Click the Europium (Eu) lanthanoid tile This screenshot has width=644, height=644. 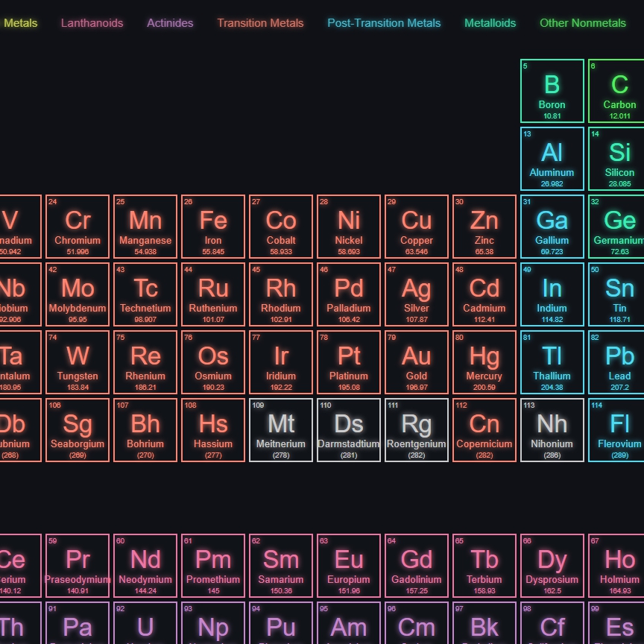349,566
